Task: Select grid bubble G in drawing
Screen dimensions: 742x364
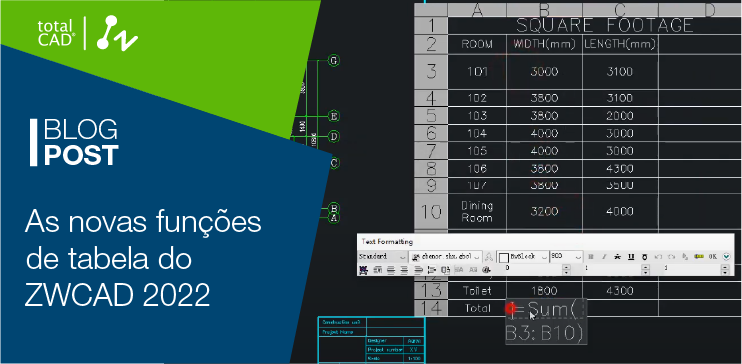Action: [334, 61]
